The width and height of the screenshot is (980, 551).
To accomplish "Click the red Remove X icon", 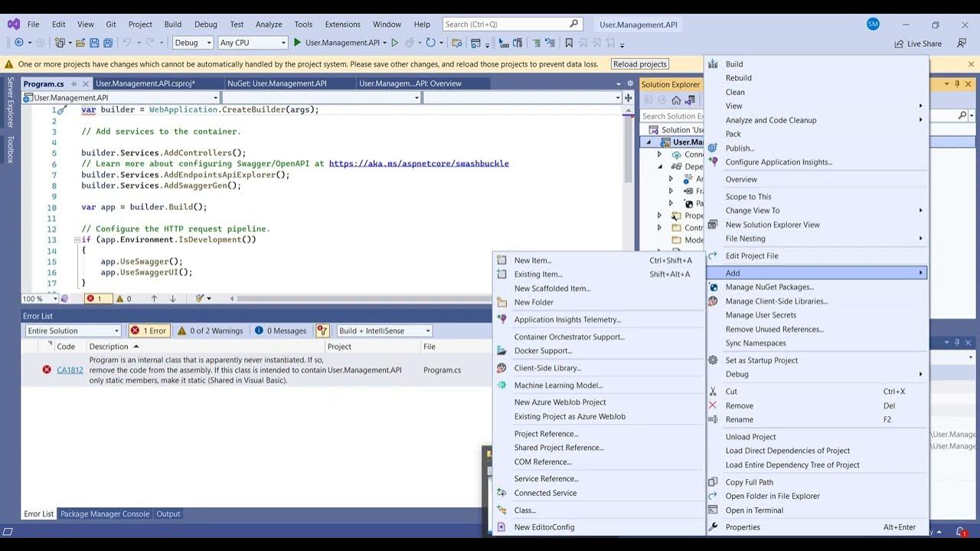I will [713, 406].
